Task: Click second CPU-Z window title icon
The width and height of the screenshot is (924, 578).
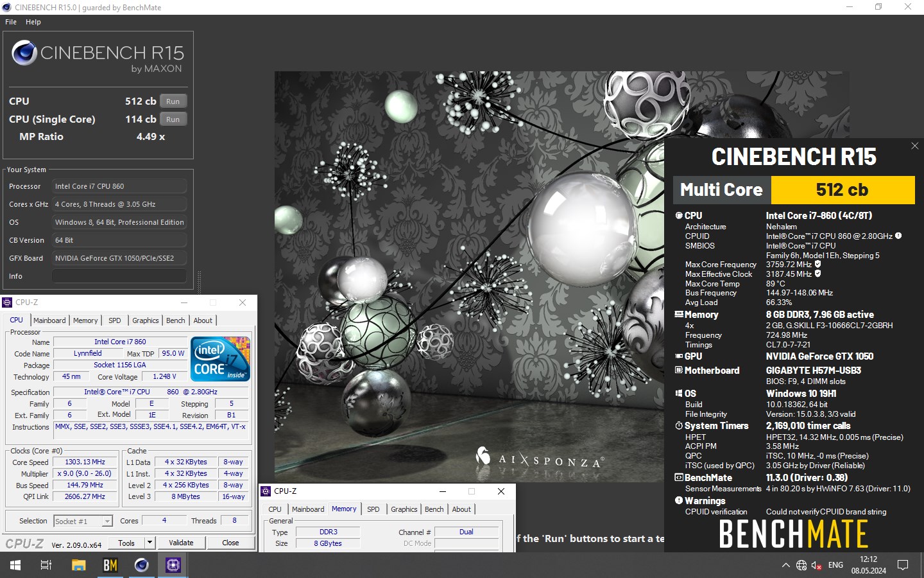Action: [x=266, y=491]
